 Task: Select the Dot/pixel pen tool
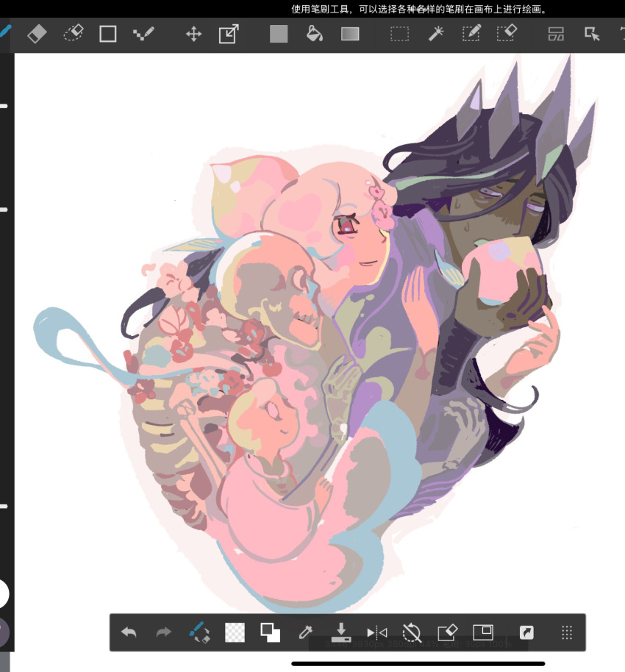143,34
